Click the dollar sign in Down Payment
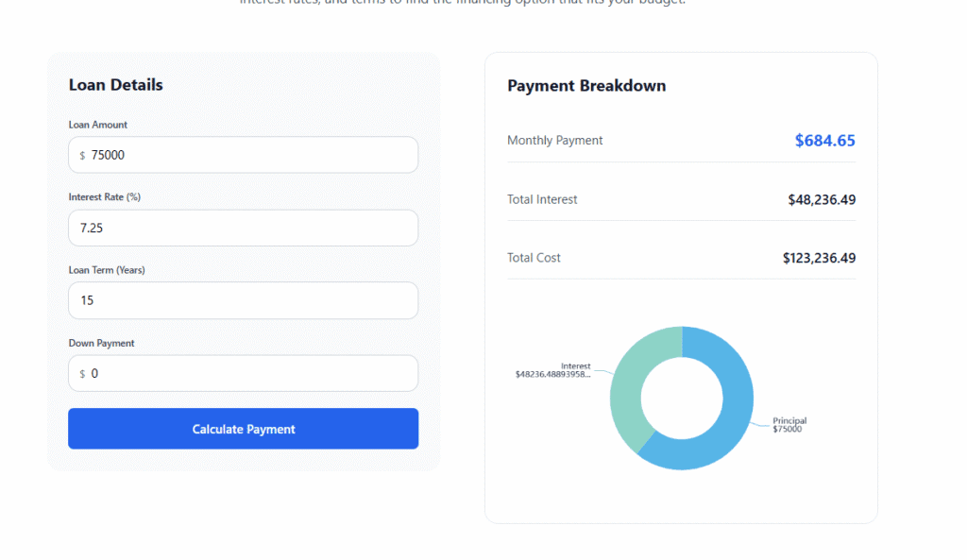The width and height of the screenshot is (967, 560). coord(82,374)
